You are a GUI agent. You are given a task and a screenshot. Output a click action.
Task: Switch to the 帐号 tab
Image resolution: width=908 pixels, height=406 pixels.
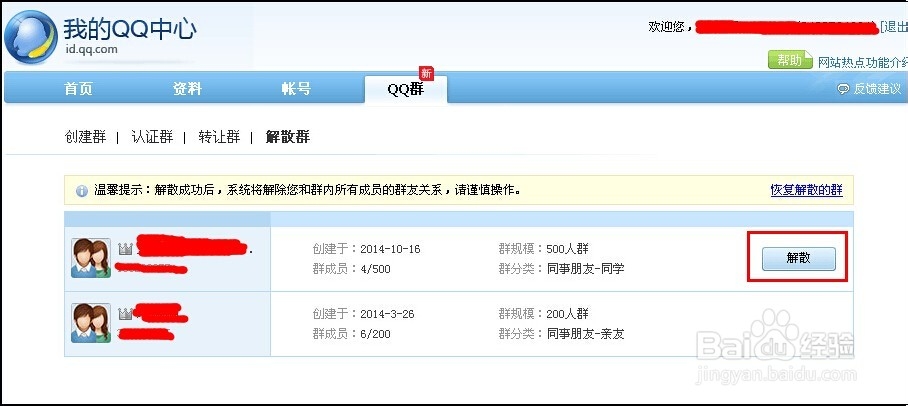point(296,89)
